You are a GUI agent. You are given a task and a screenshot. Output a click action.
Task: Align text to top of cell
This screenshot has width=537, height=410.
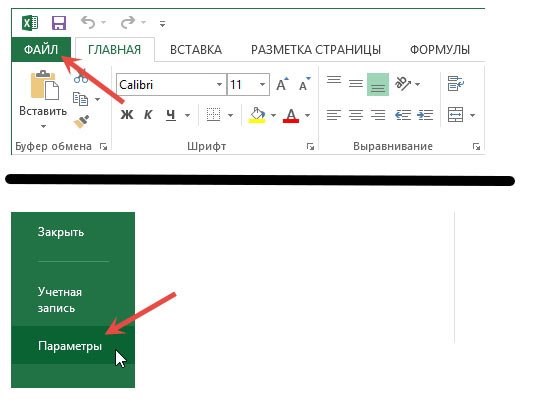click(334, 81)
